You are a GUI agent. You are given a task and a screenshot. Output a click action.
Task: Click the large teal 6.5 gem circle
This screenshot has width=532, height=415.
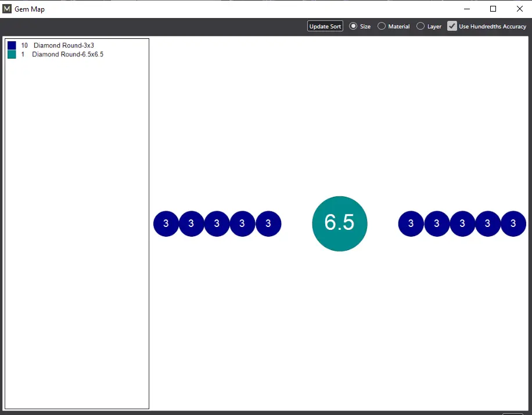(340, 223)
